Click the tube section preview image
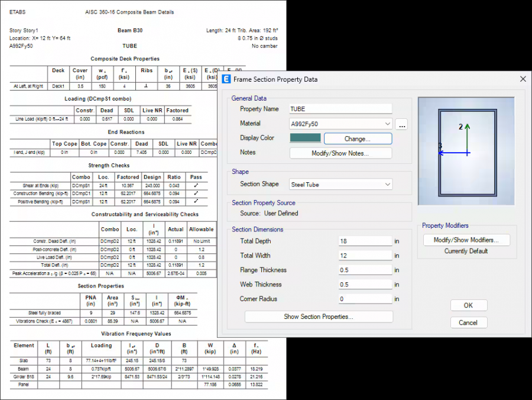Image resolution: width=532 pixels, height=400 pixels. [x=466, y=151]
